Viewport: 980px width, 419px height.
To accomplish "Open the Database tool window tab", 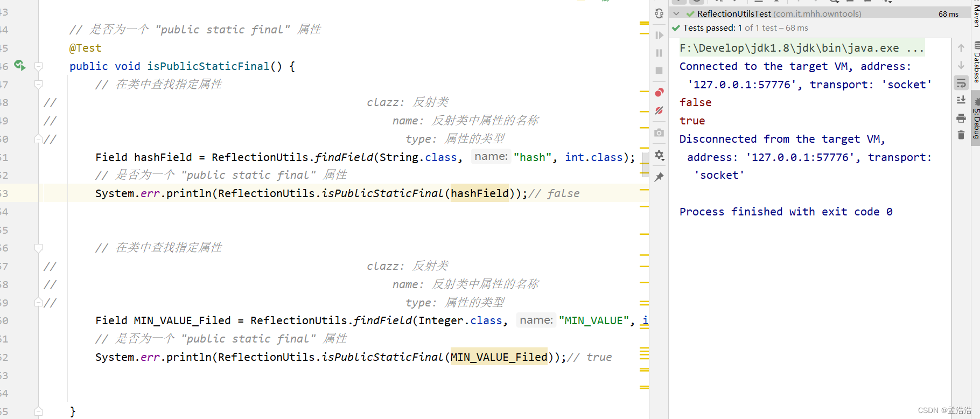I will click(x=976, y=62).
